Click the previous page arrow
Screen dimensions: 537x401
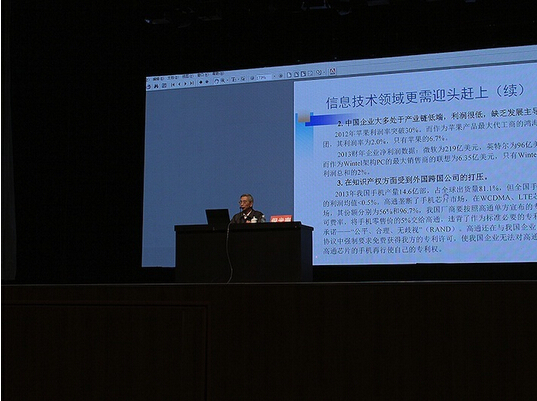click(x=180, y=84)
